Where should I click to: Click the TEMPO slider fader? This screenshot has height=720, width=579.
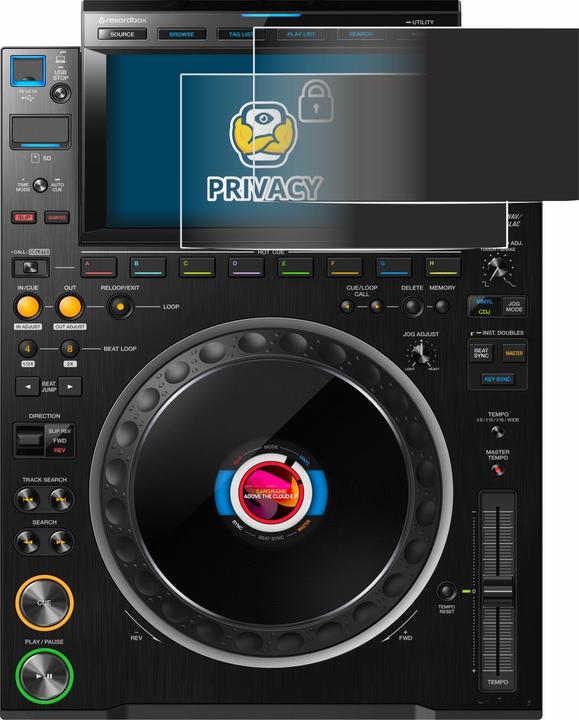[x=498, y=589]
